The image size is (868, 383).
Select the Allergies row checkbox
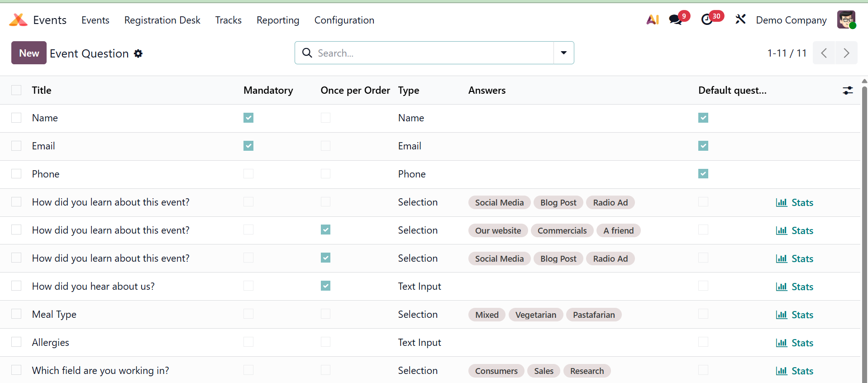pos(16,342)
